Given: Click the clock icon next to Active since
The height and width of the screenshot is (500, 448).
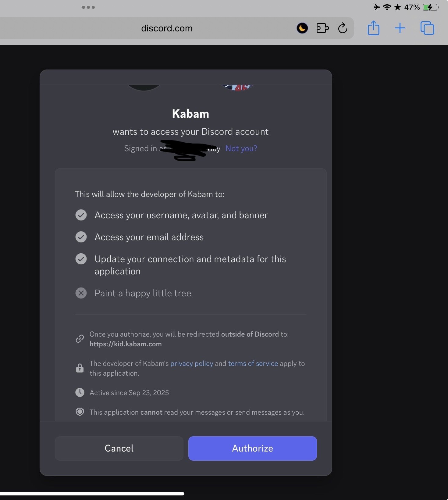Looking at the screenshot, I should pos(80,392).
